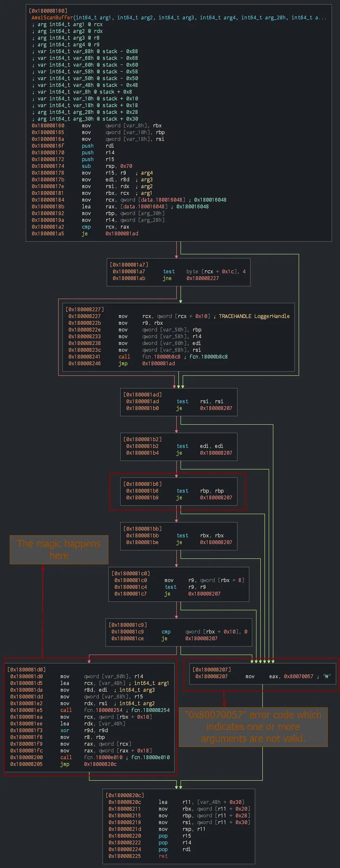Screen dimensions: 340x868
Task: Select the cmp qword [rbx + 0x10] instruction
Action: click(x=204, y=632)
